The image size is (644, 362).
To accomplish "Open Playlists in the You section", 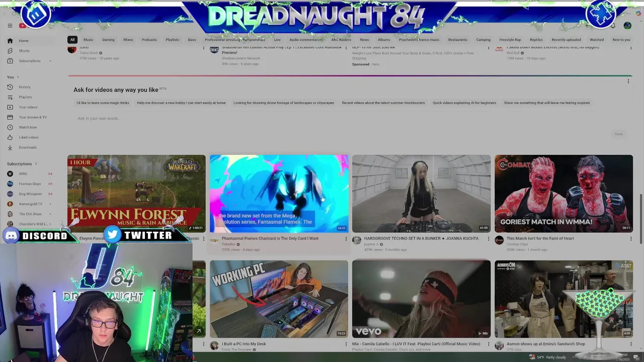I will point(26,97).
